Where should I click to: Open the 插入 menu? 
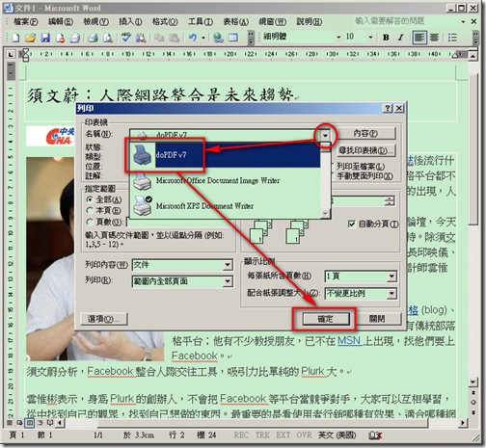point(130,21)
